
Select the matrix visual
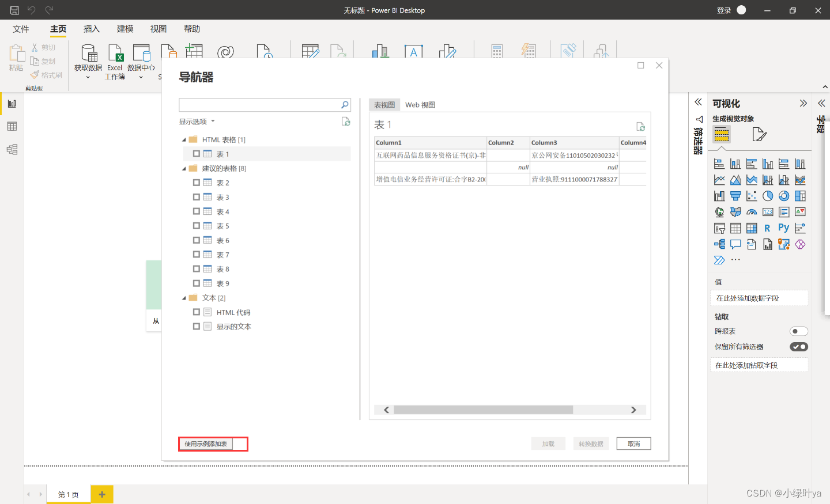(x=752, y=229)
